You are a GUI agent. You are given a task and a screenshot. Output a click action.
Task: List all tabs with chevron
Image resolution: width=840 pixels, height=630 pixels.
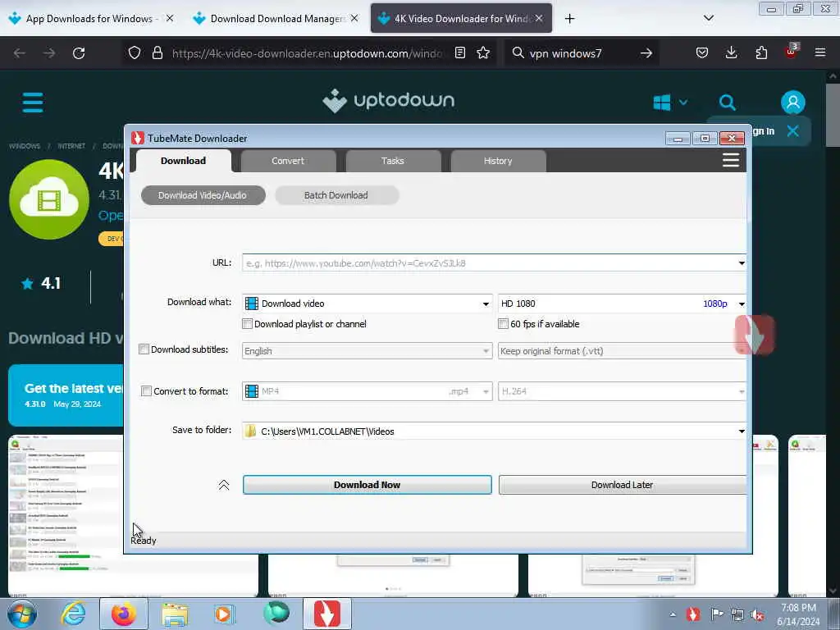[x=709, y=18]
